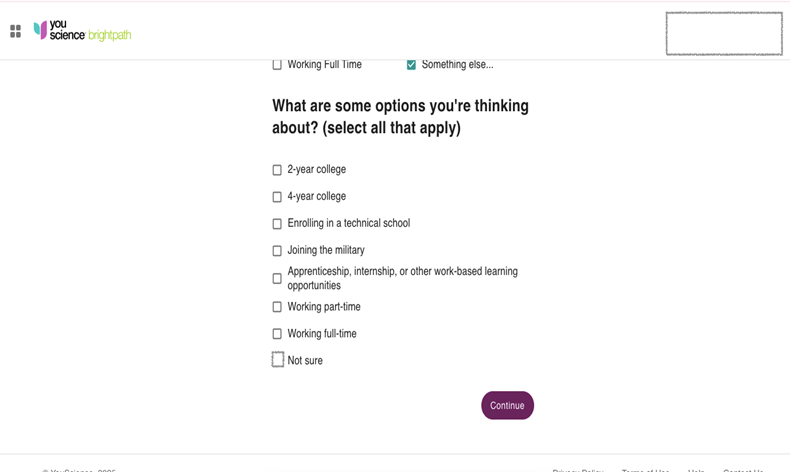The image size is (790, 472).
Task: Click the YouScience Brightpath logo
Action: point(83,31)
